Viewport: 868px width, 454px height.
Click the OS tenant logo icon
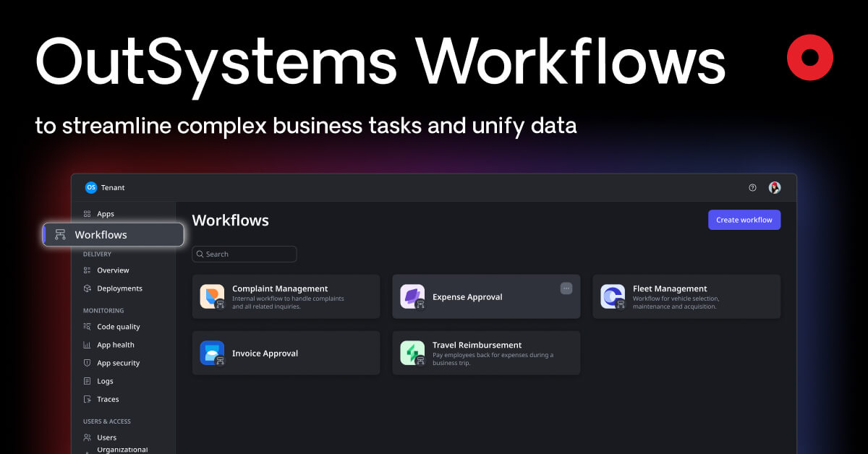click(90, 187)
